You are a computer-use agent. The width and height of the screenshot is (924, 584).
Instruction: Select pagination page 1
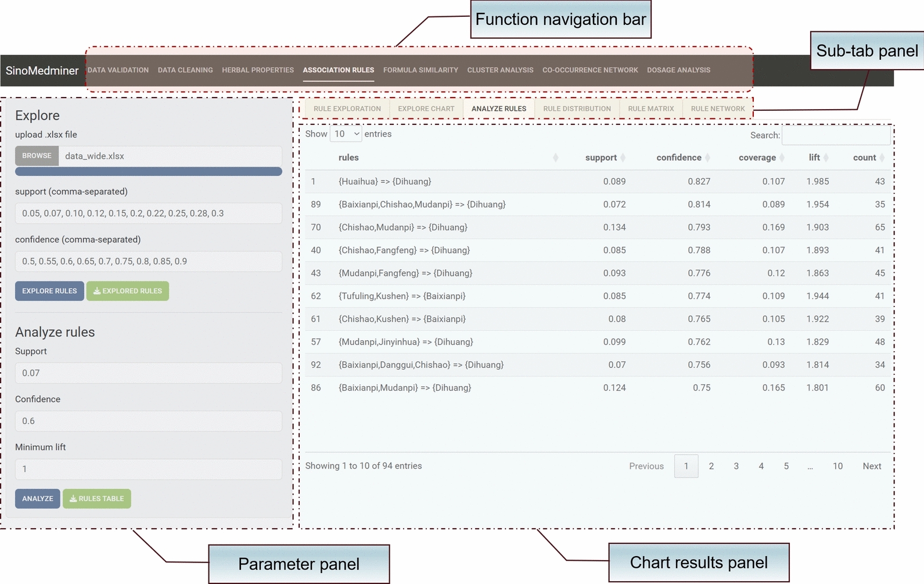[x=686, y=466]
